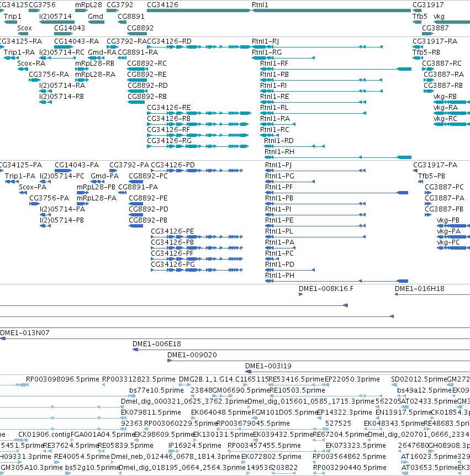Select protein CG34126-PG label

pyautogui.click(x=173, y=265)
